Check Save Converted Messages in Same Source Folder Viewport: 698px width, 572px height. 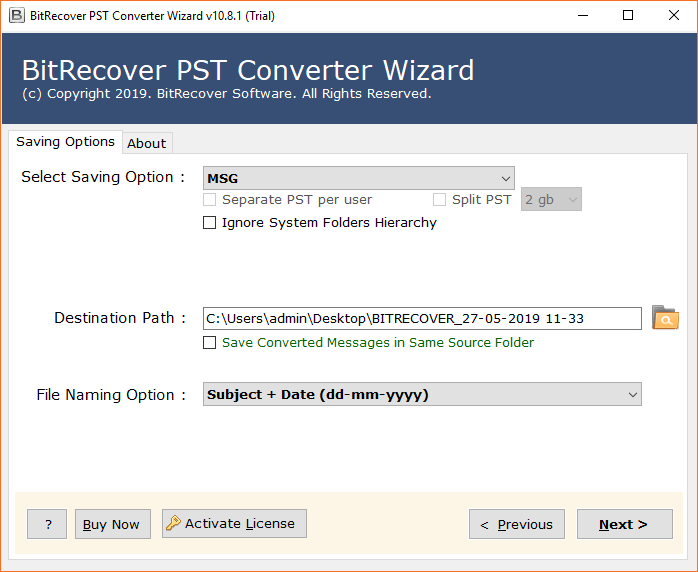coord(209,342)
